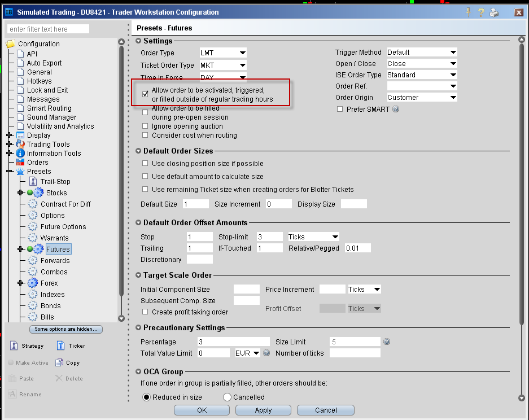Click the Configuration folder icon
The height and width of the screenshot is (420, 529).
click(x=11, y=44)
